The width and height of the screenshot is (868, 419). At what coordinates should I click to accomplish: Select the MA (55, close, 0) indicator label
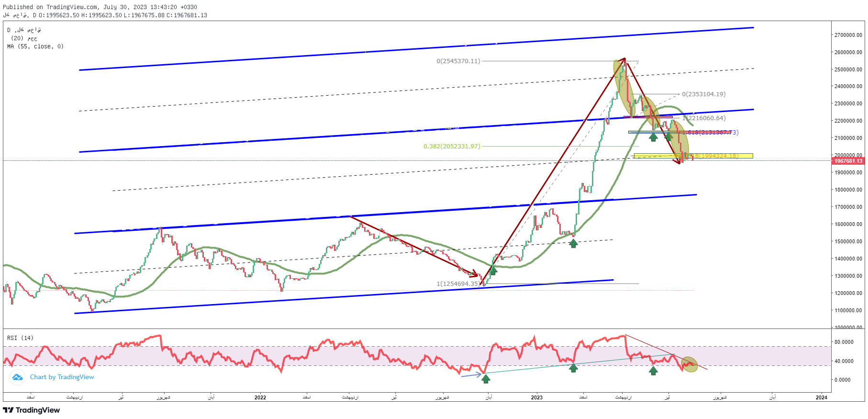[35, 46]
